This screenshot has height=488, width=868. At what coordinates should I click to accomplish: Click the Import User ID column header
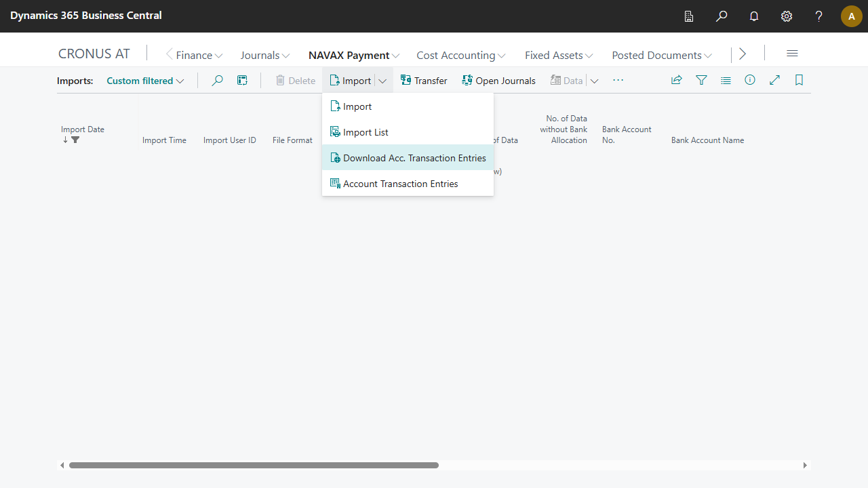click(x=230, y=140)
